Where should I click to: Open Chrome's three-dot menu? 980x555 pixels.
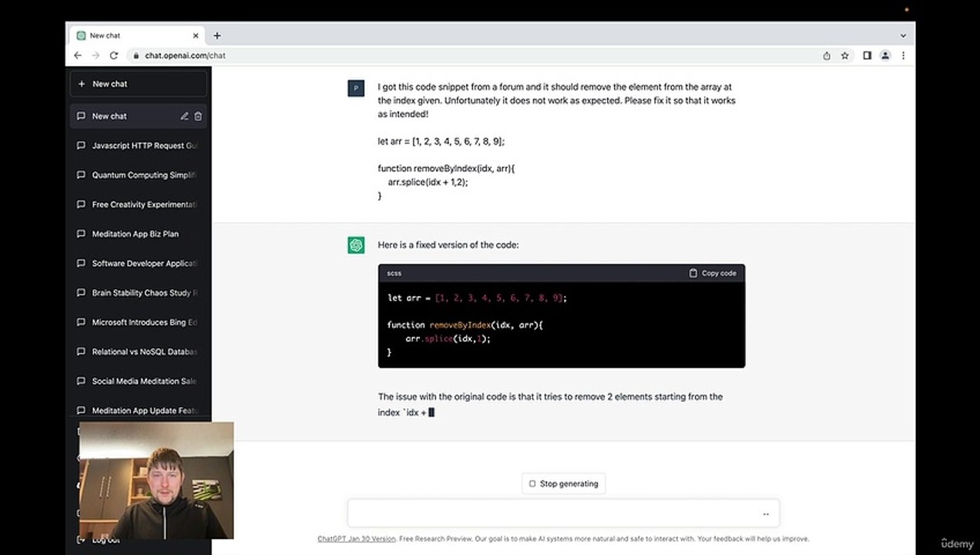903,55
